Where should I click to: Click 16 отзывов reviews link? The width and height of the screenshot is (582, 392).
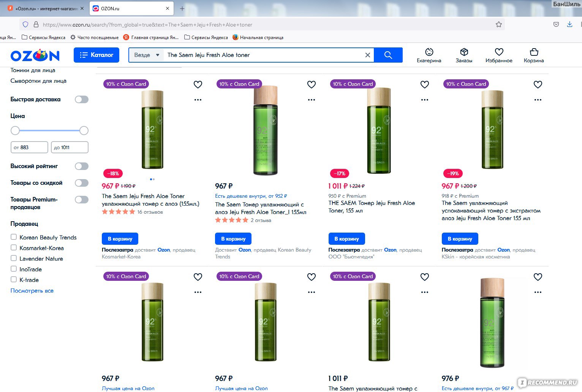[x=150, y=212]
